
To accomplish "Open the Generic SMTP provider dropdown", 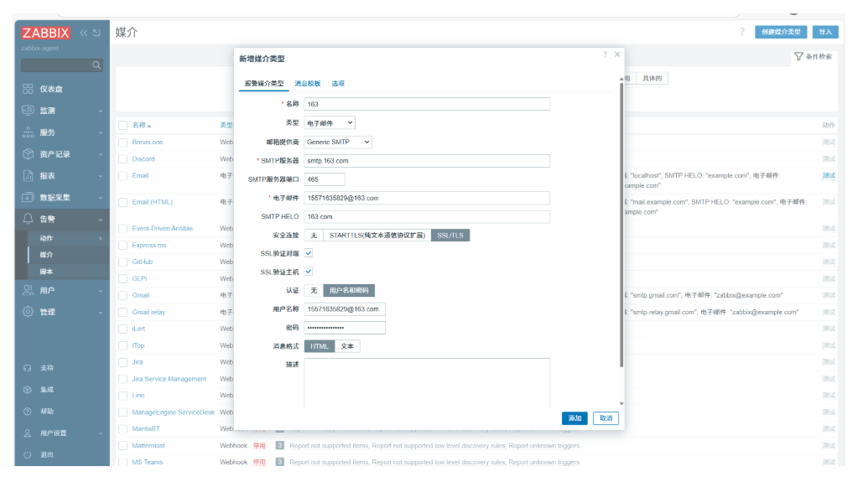I will (338, 143).
